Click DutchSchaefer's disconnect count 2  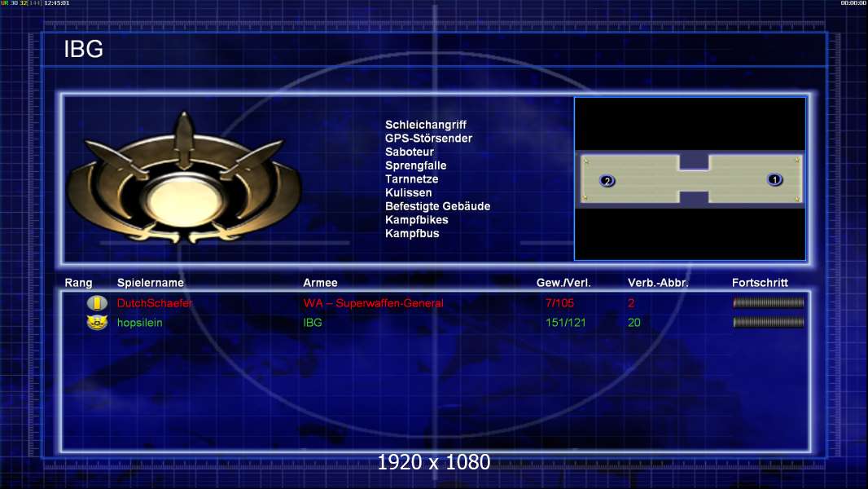click(x=631, y=303)
